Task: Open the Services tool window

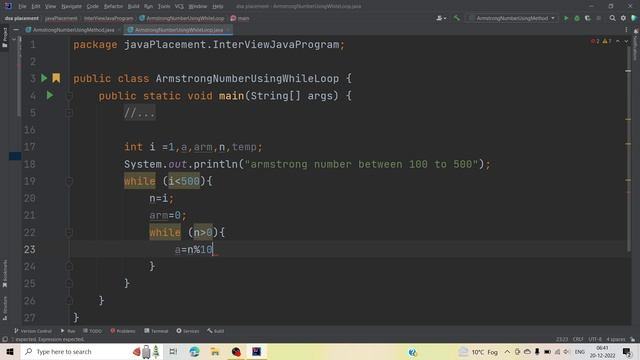Action: (188, 331)
